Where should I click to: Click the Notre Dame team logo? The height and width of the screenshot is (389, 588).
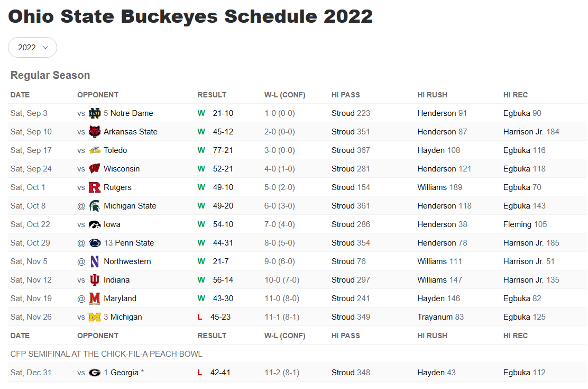95,113
